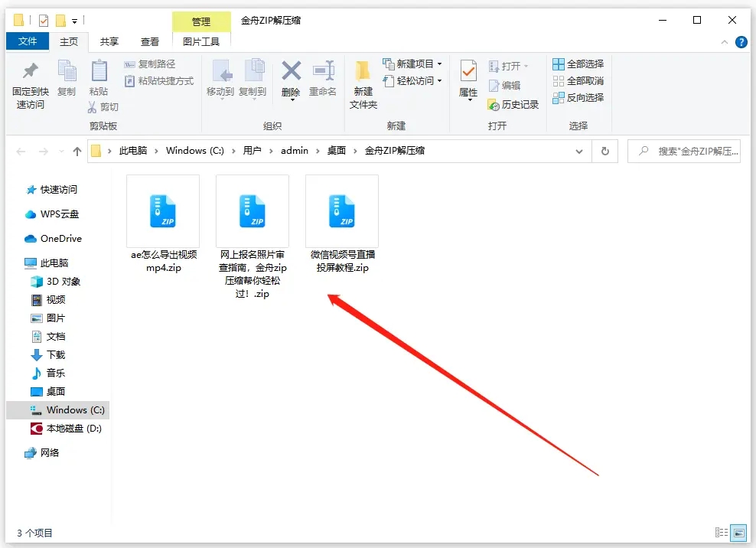Click the Move to (移动到) icon
756x548 pixels.
click(x=222, y=71)
